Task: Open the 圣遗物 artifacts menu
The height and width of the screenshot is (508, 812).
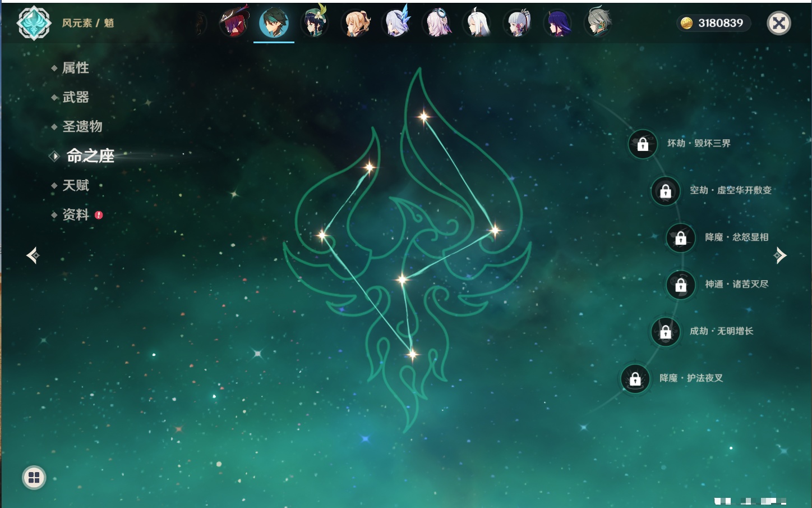Action: pos(82,126)
